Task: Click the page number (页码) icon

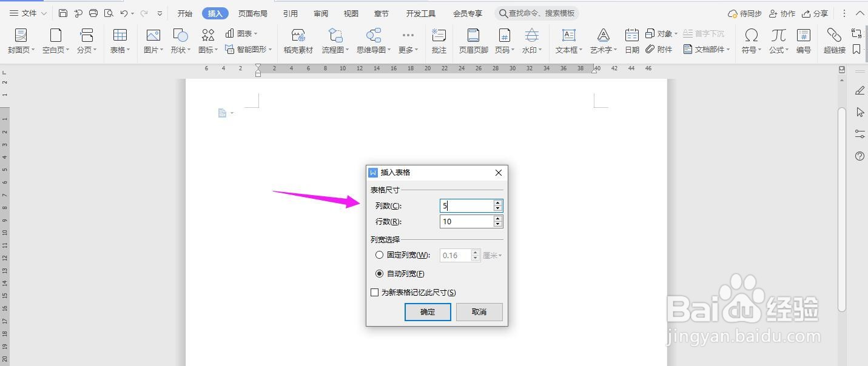Action: pyautogui.click(x=504, y=35)
